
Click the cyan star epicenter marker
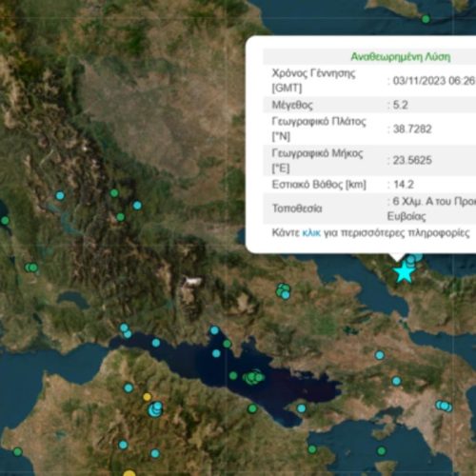[x=404, y=272]
